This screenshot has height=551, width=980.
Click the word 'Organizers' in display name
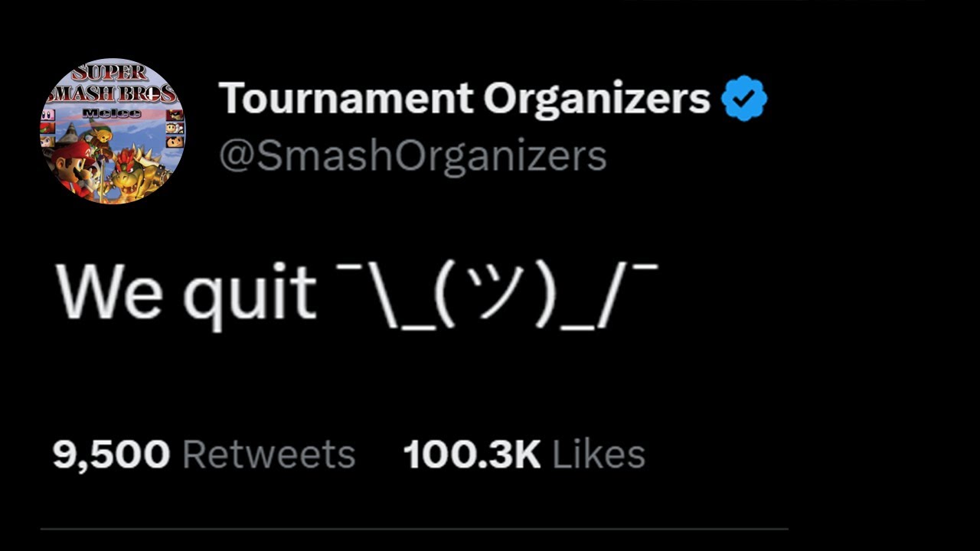(597, 99)
